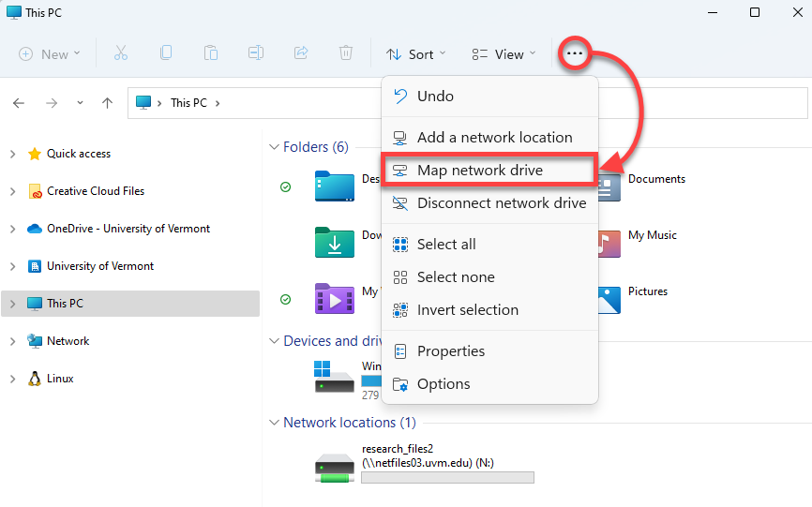Click the Delete trash can icon
The image size is (812, 507).
coord(346,53)
